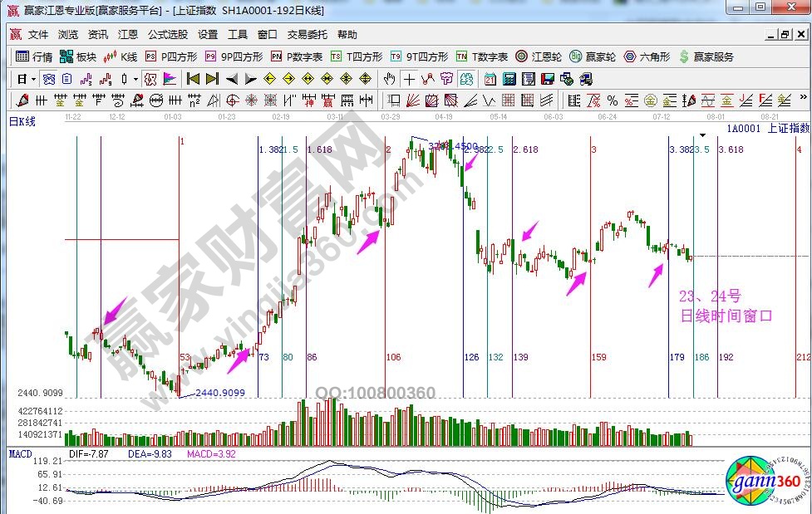
Task: Open the candlestick style dropdown arrow
Action: (x=136, y=79)
